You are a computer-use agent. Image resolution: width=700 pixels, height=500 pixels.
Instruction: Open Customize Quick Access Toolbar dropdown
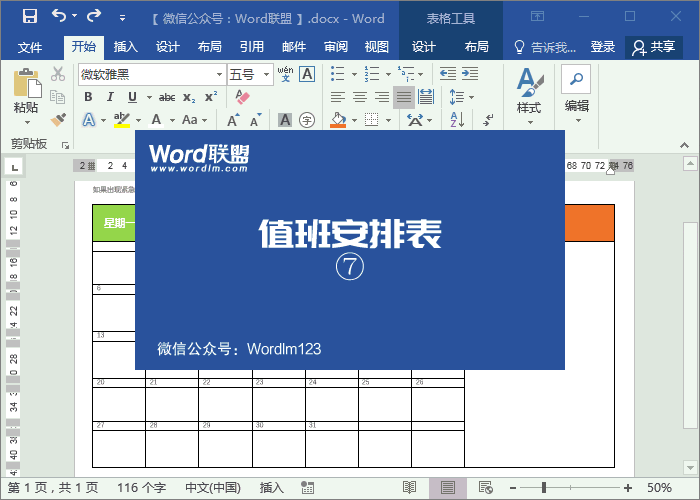[122, 18]
